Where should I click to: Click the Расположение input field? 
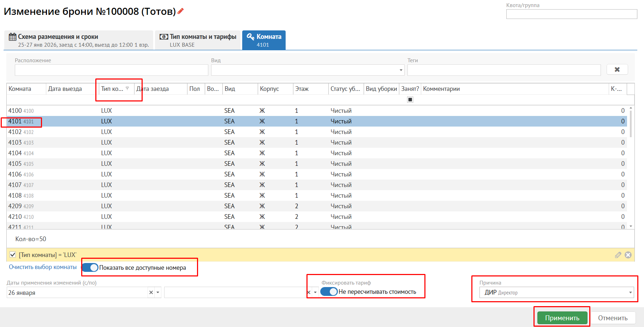point(111,70)
